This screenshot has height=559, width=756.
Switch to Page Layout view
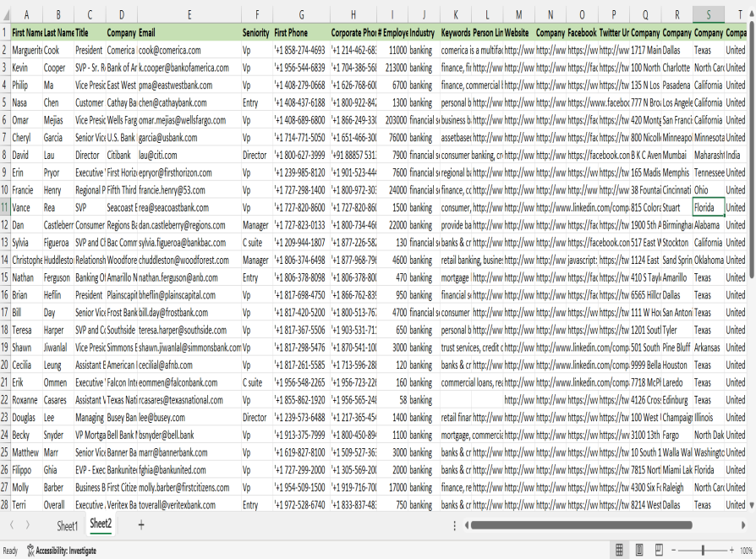[638, 550]
